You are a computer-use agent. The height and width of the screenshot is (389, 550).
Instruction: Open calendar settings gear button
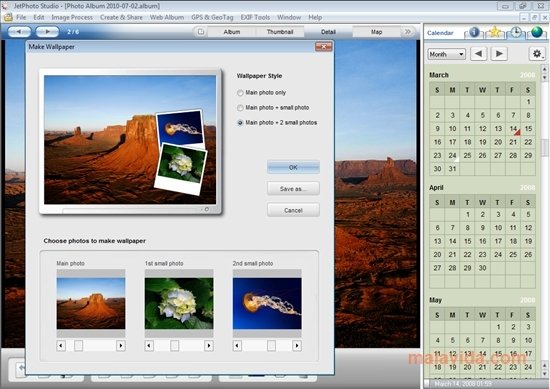(537, 54)
